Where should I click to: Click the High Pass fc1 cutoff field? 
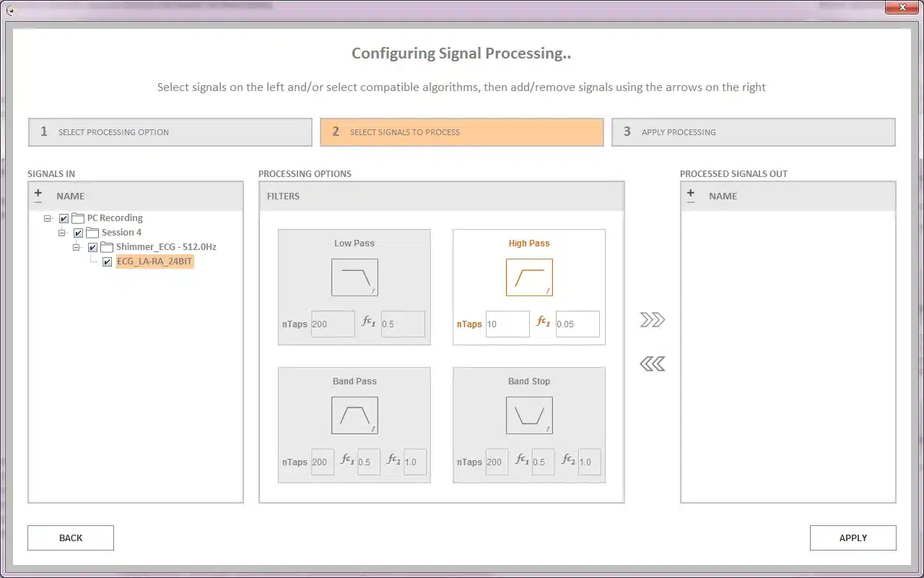click(577, 324)
